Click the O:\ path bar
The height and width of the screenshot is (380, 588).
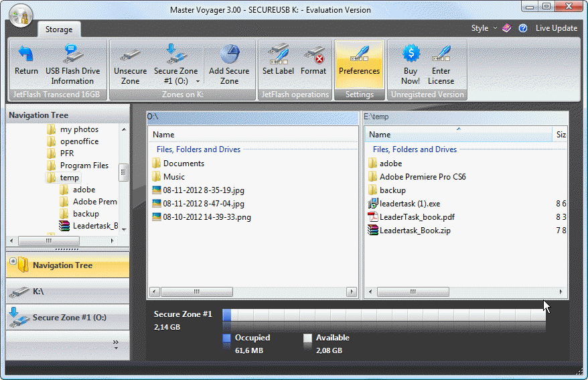point(252,117)
